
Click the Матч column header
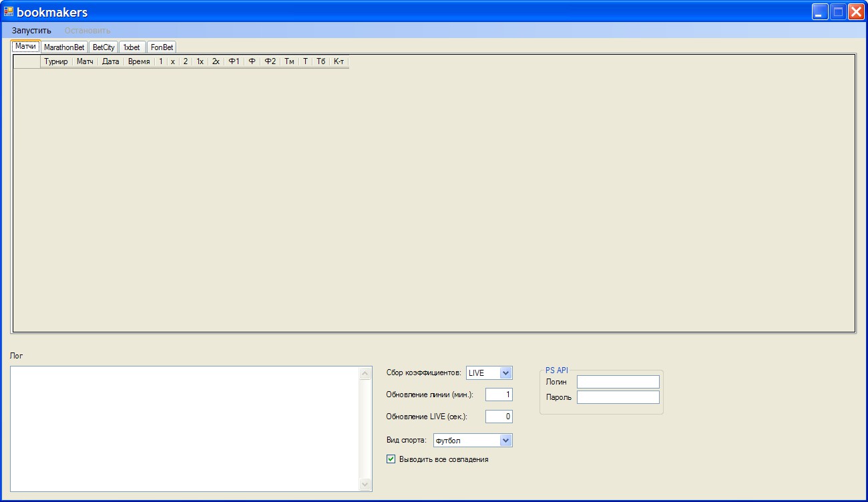click(85, 61)
